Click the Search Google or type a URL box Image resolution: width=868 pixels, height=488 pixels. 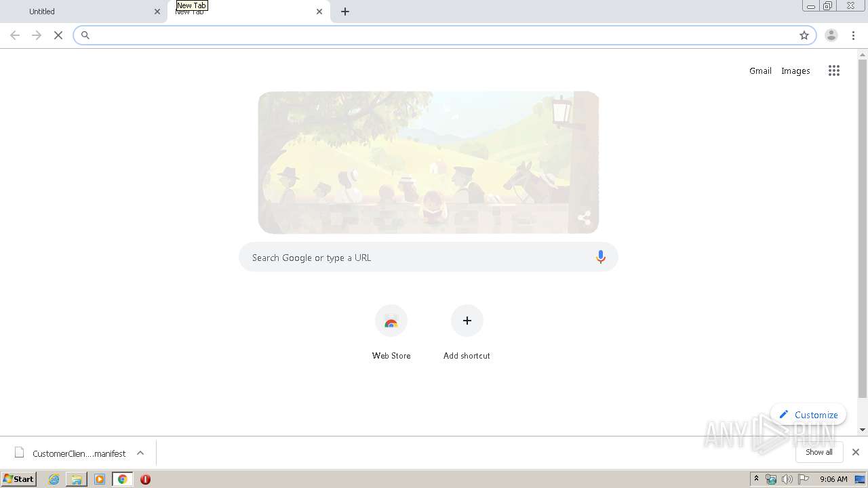click(429, 258)
